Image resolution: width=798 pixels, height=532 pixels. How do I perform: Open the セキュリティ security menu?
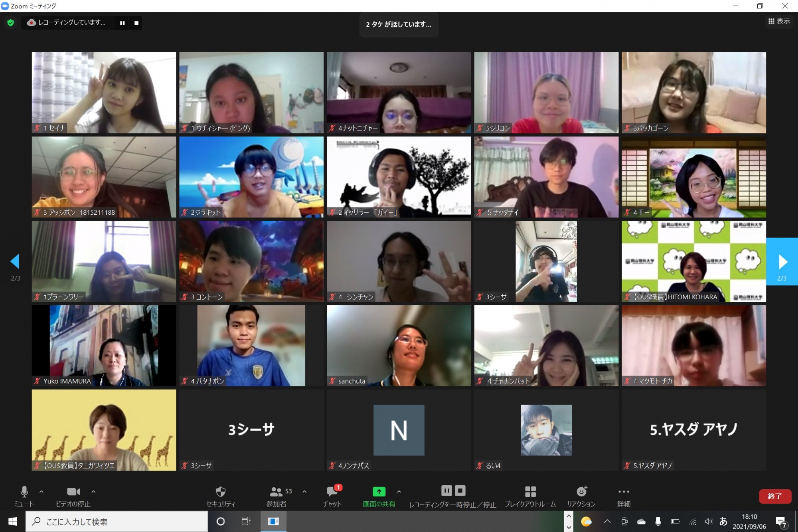coord(221,496)
